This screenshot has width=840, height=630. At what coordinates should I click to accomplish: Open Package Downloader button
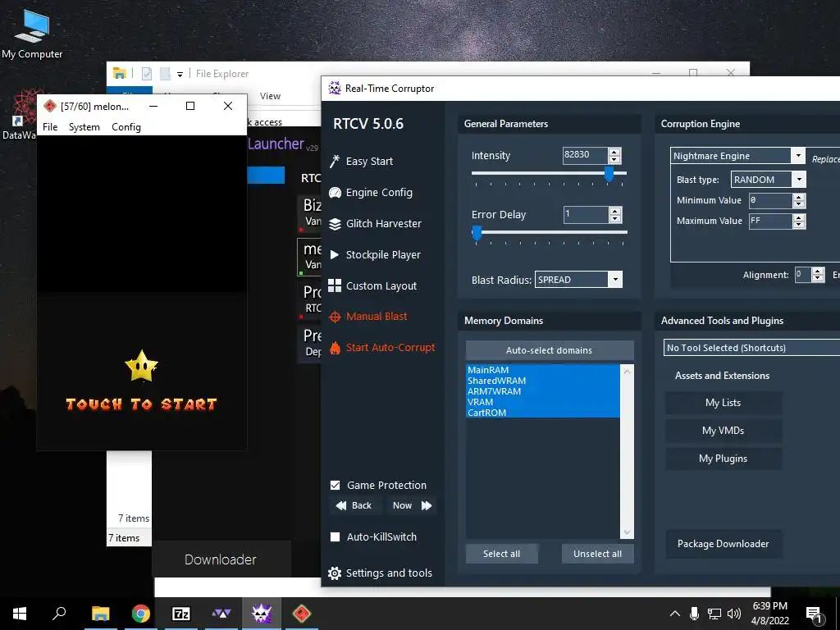click(x=724, y=544)
